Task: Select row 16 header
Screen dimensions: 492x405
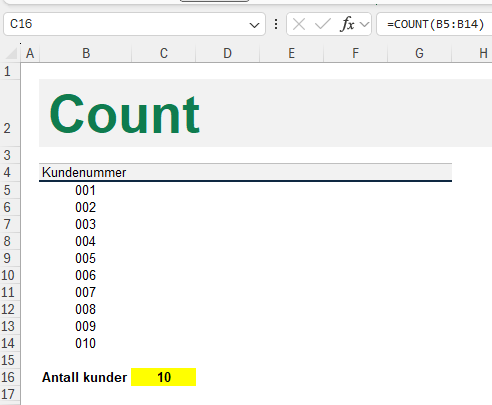Action: click(10, 377)
